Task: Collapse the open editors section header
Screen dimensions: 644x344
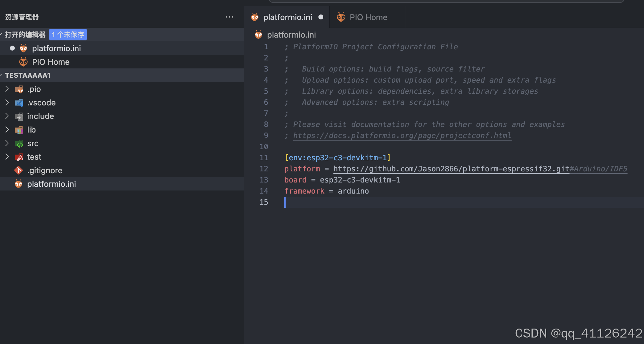Action: click(25, 35)
